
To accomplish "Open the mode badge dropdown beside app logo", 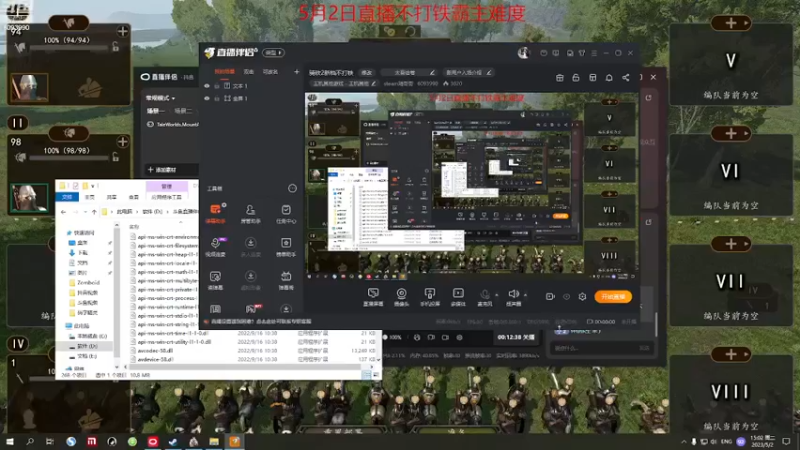I will 273,53.
